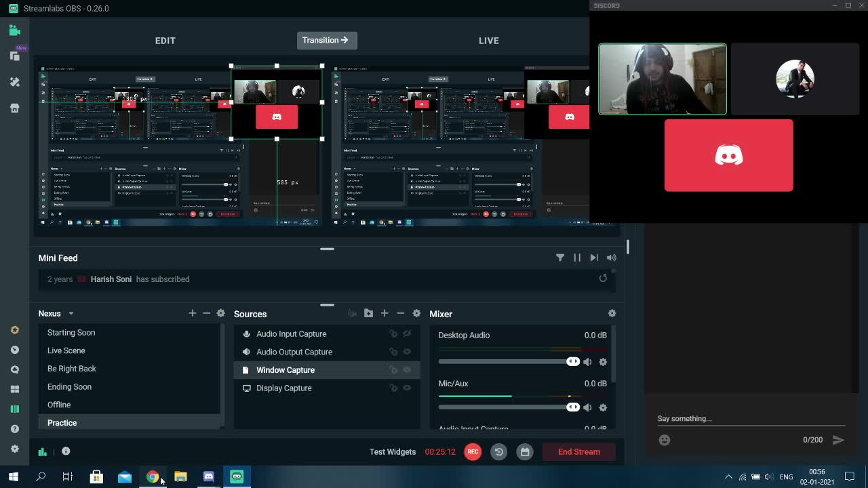Open Settings gear at sidebar bottom

point(15,449)
